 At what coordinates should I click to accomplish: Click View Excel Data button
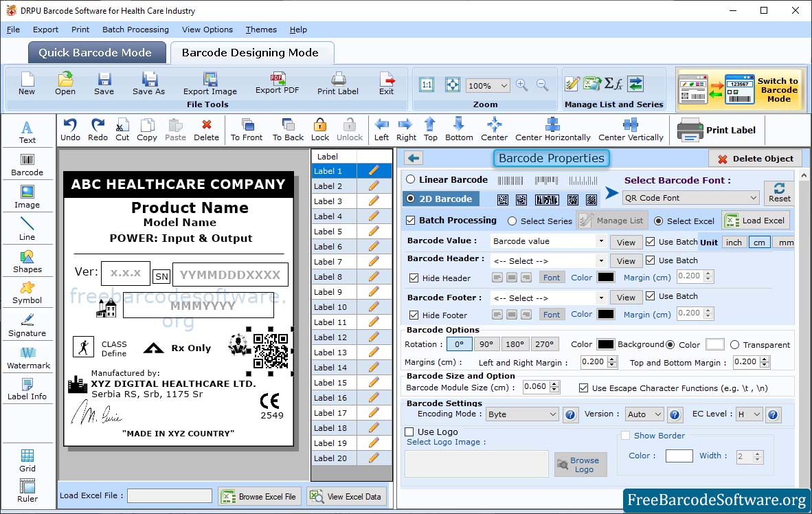coord(346,496)
